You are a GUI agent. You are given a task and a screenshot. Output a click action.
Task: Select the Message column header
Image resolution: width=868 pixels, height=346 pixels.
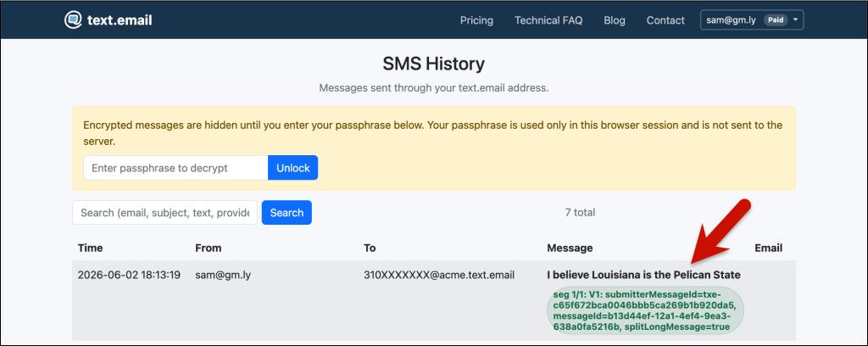click(x=570, y=248)
